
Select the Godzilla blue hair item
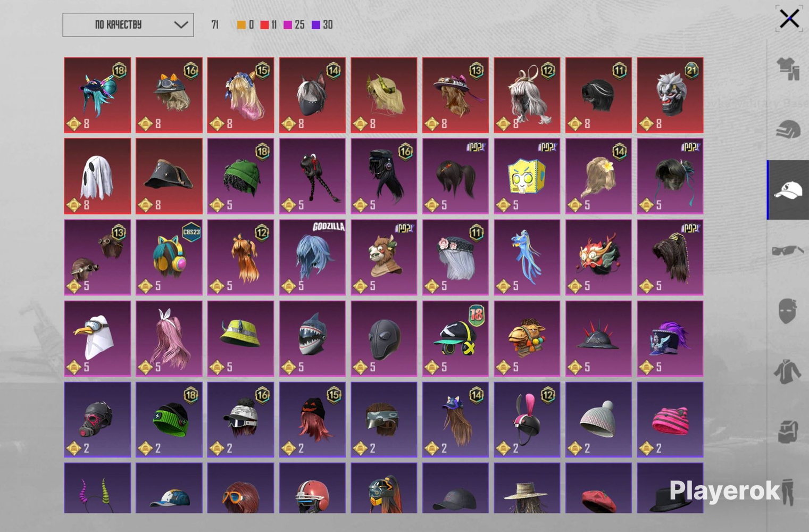312,257
